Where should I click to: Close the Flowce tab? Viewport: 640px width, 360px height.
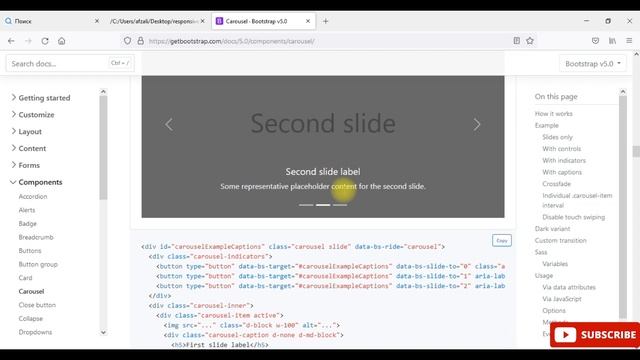click(x=97, y=21)
